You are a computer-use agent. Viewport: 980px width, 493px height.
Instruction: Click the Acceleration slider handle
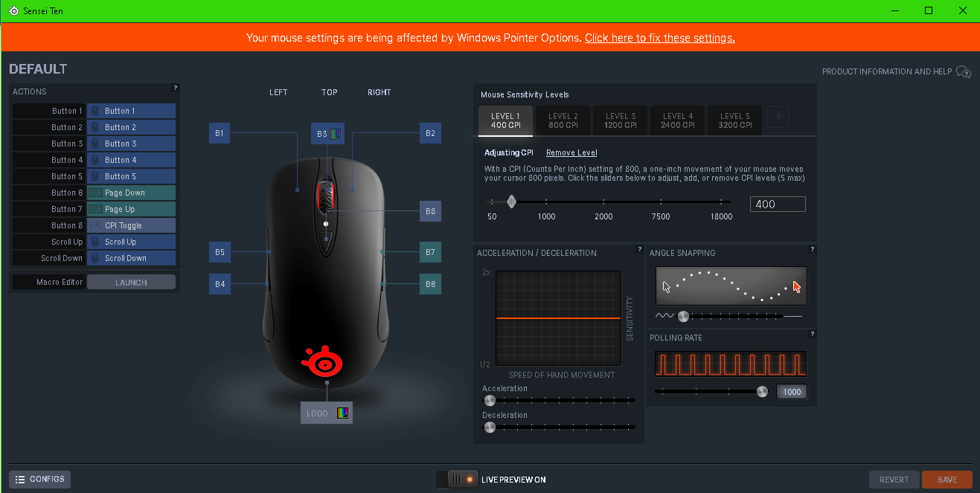tap(490, 400)
